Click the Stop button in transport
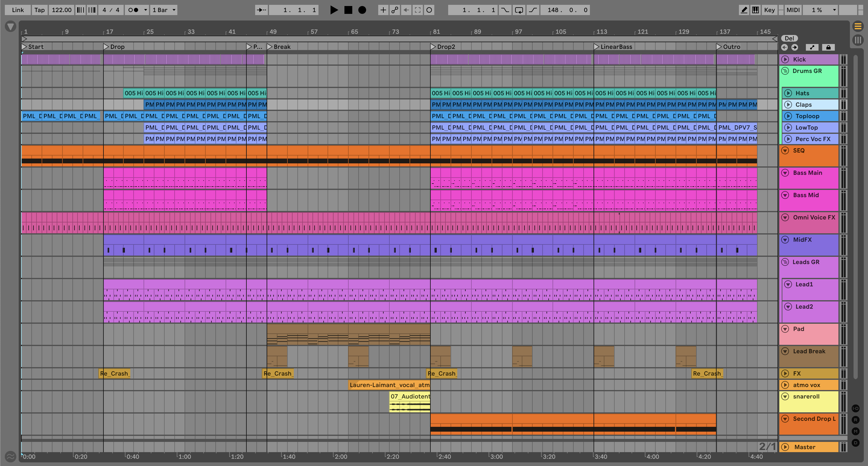Image resolution: width=868 pixels, height=466 pixels. [348, 10]
